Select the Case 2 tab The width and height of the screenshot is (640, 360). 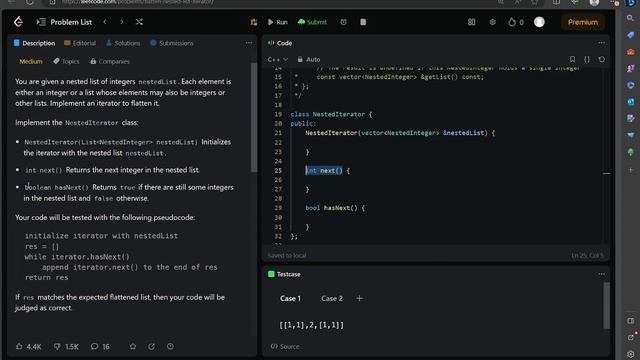[x=332, y=298]
